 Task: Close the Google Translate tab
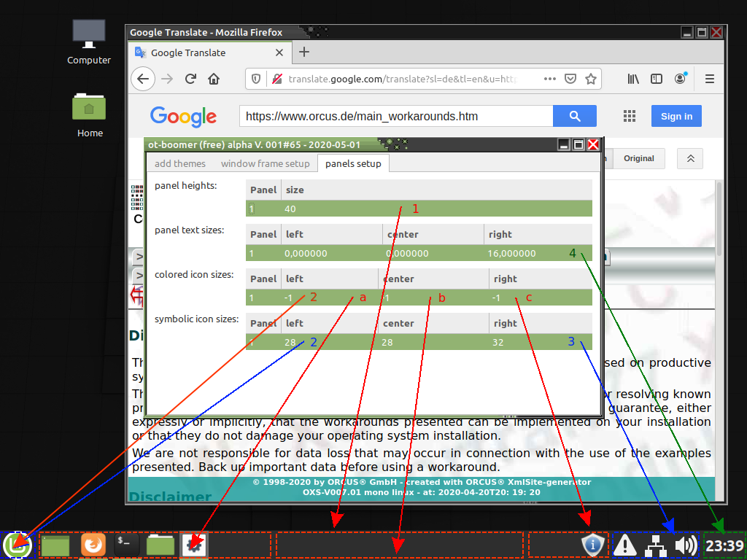coord(279,52)
